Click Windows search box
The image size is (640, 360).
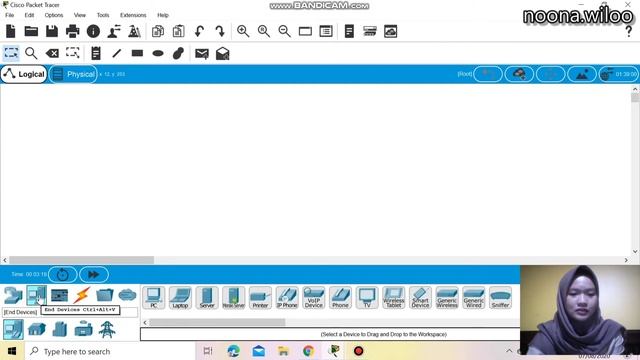coord(110,351)
